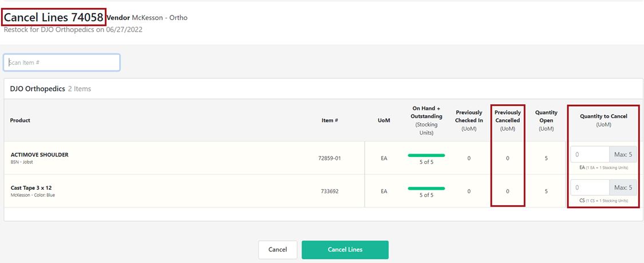644x263 pixels.
Task: Click the ACTIMOVE SHOULDER green progress bar
Action: (426, 155)
